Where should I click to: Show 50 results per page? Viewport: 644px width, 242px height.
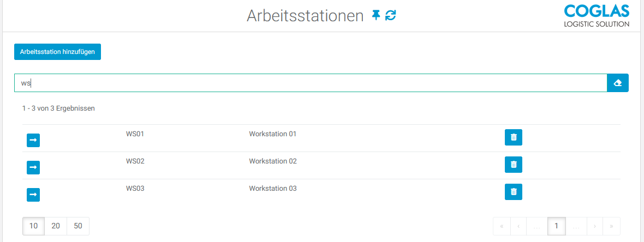click(78, 226)
